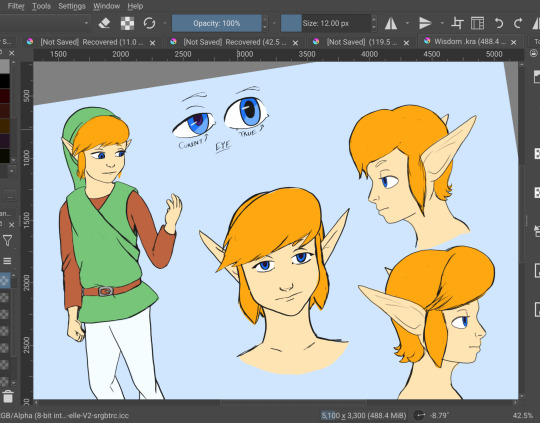
Task: Open the palette dropdown below swatches
Action: 12,171
